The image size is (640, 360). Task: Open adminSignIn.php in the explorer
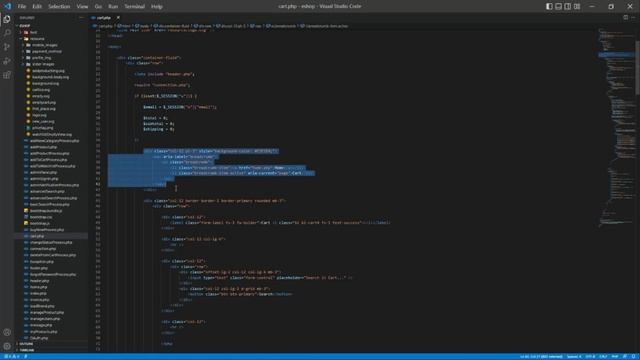(x=44, y=179)
